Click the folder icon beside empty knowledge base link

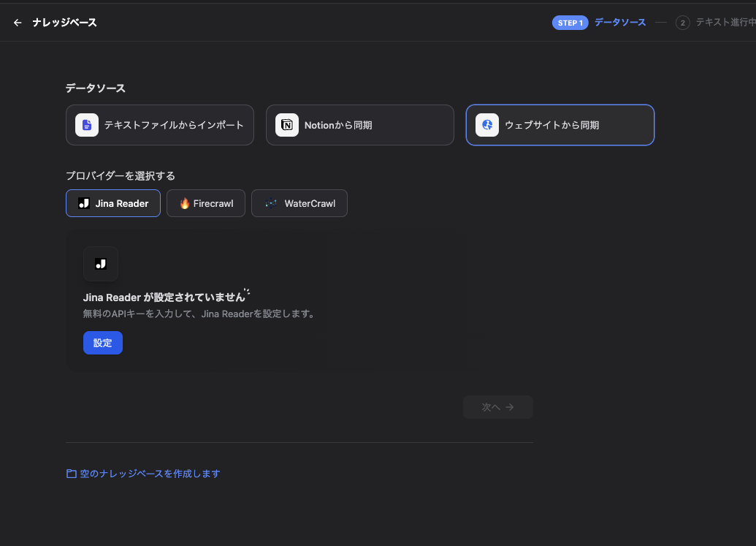(x=71, y=473)
